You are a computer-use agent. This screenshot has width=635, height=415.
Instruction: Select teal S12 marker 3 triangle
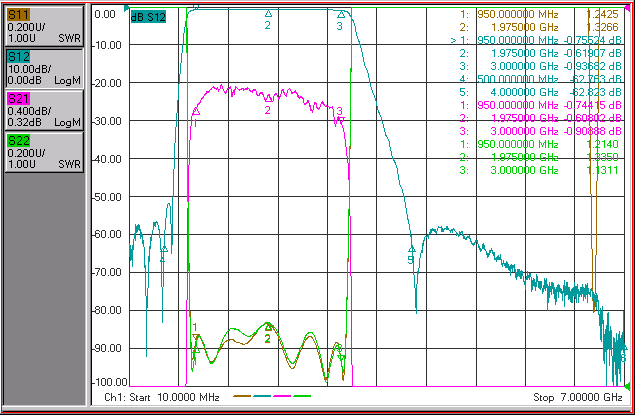click(341, 15)
